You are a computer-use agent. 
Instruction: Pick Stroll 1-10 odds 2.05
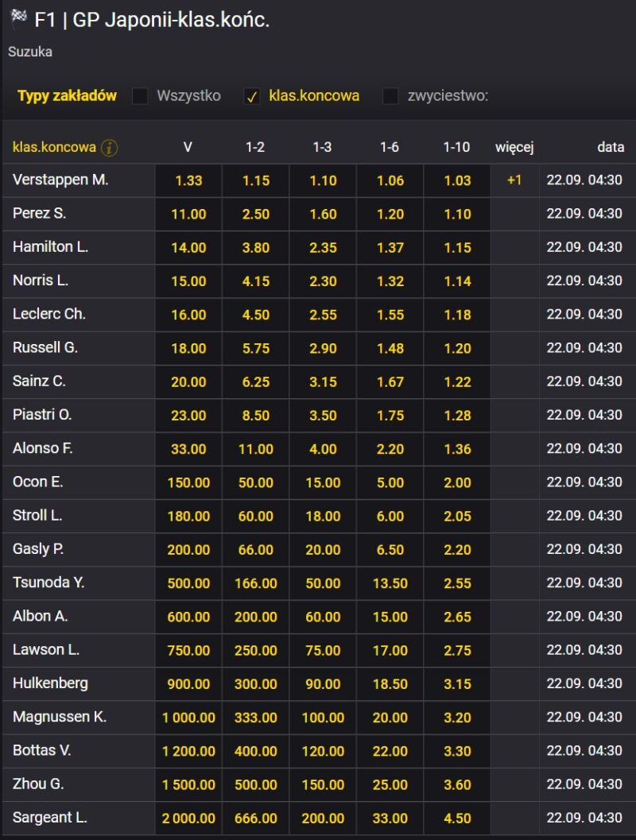(x=457, y=516)
